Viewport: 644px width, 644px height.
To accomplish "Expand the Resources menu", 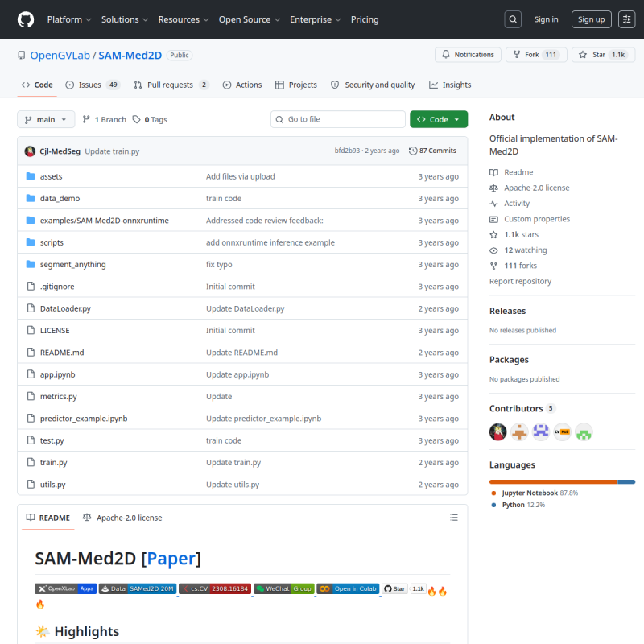I will click(x=184, y=19).
